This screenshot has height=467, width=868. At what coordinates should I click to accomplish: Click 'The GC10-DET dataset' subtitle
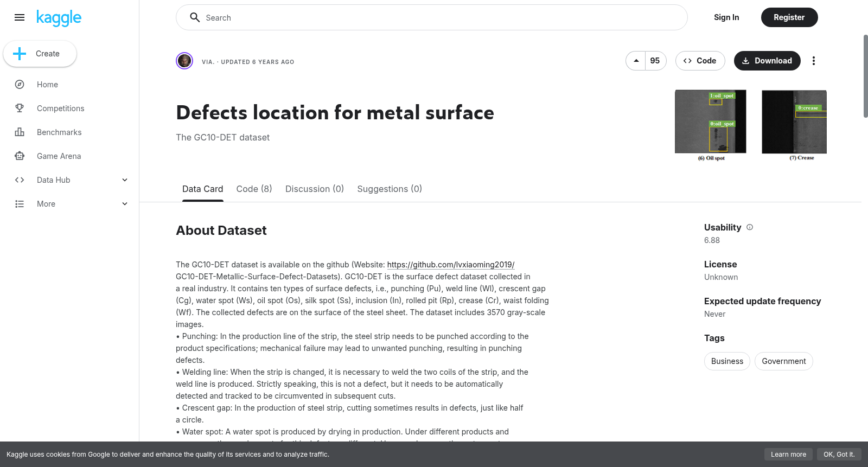(222, 138)
